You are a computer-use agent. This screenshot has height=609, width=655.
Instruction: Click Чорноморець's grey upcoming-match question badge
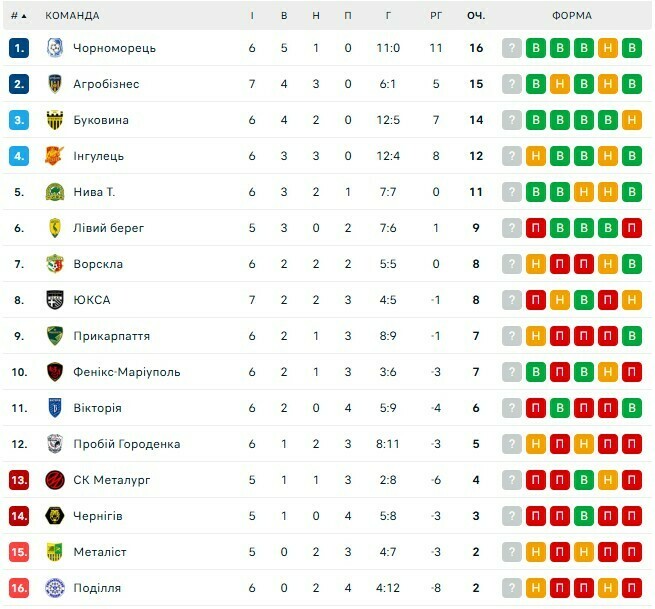pos(512,48)
